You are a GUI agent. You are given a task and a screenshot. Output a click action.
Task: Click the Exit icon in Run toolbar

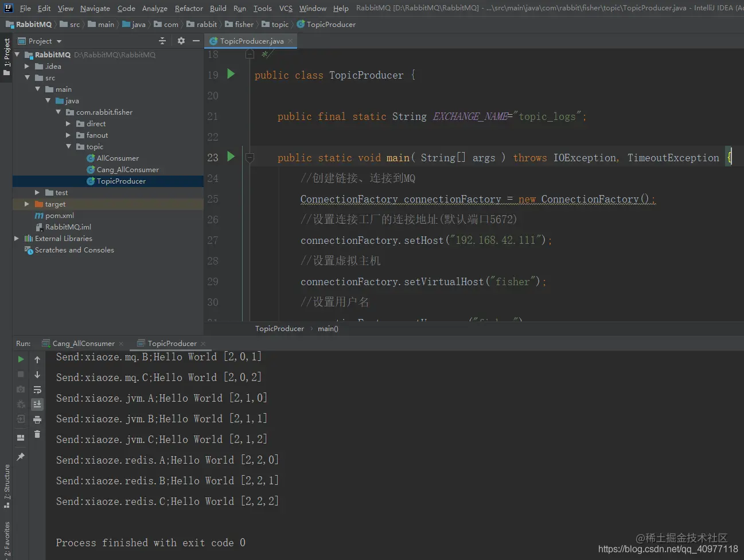click(x=21, y=419)
